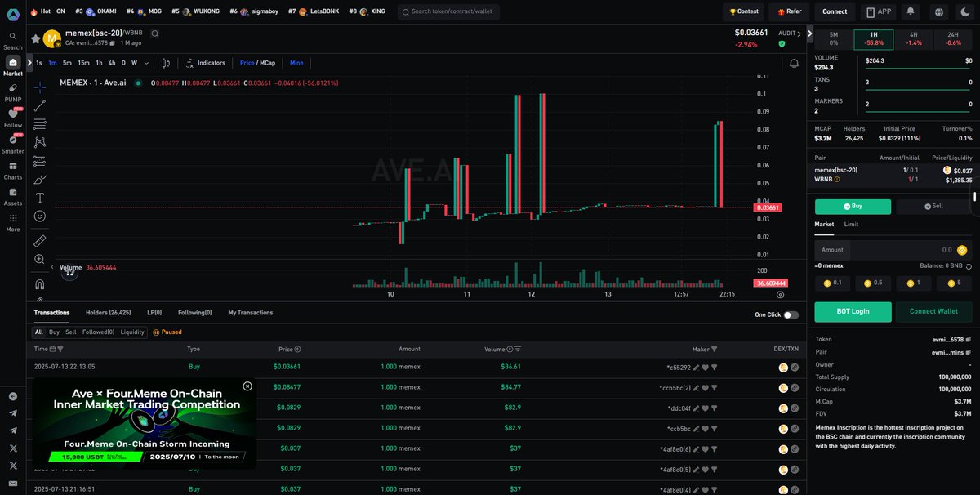The height and width of the screenshot is (495, 980).
Task: Click the token search input
Action: pos(448,11)
